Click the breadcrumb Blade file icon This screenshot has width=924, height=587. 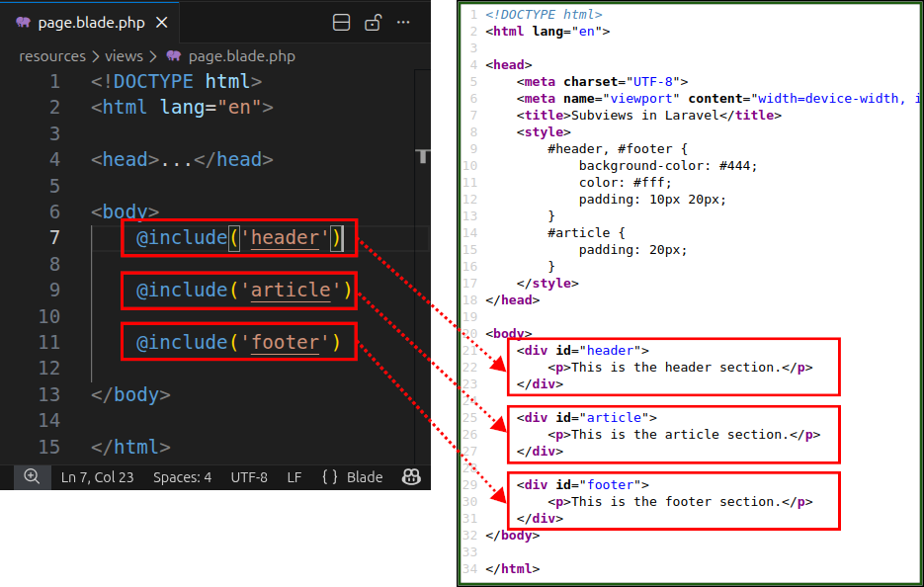174,56
